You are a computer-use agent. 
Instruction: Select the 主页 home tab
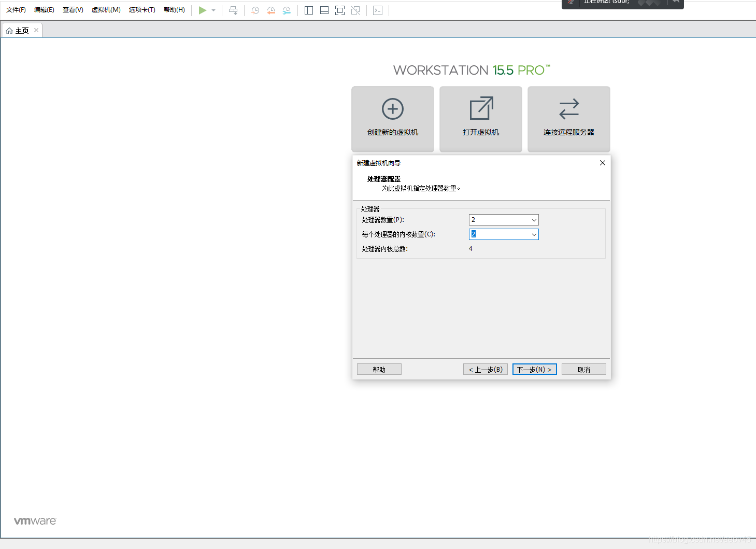(21, 31)
